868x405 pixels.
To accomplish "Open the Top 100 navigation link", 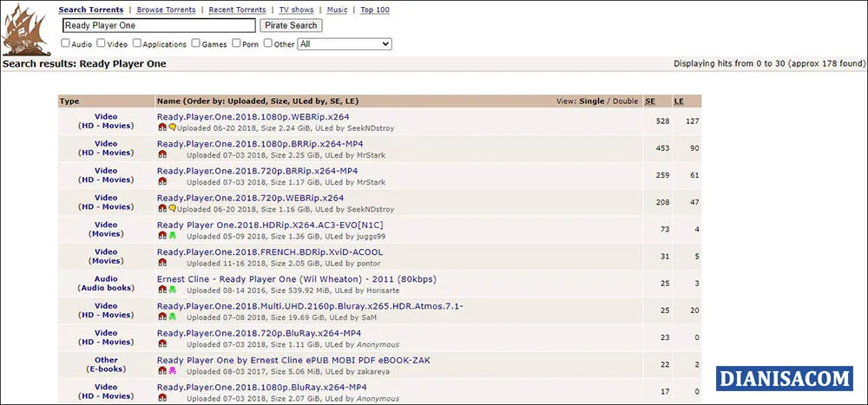I will point(375,10).
